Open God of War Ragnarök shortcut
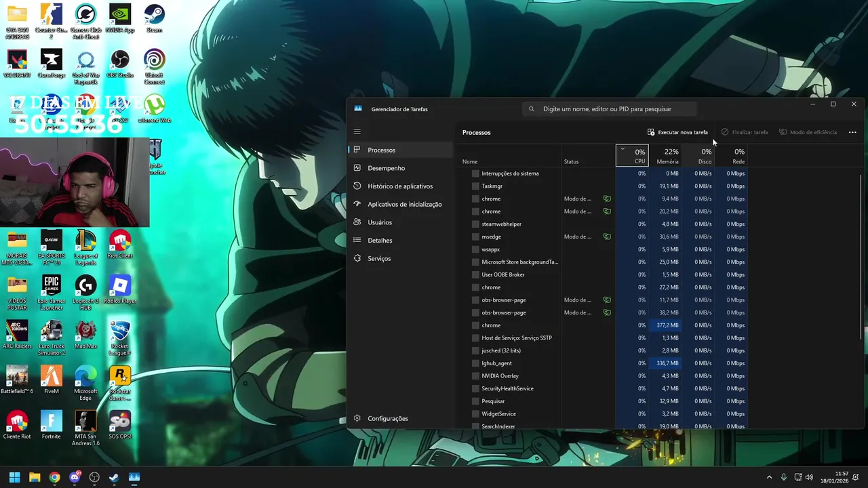Viewport: 868px width, 488px height. (x=85, y=66)
